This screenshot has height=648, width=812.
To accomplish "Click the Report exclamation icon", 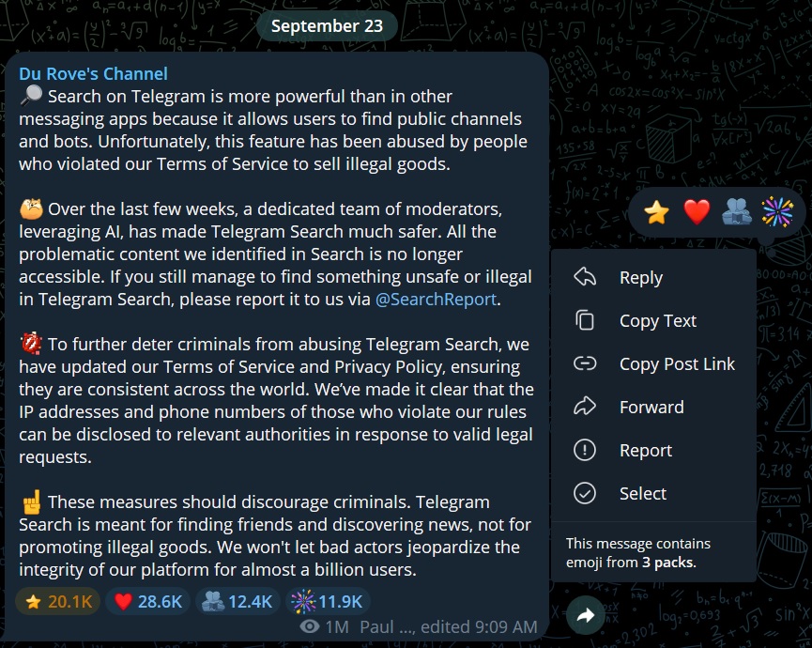I will (x=585, y=450).
